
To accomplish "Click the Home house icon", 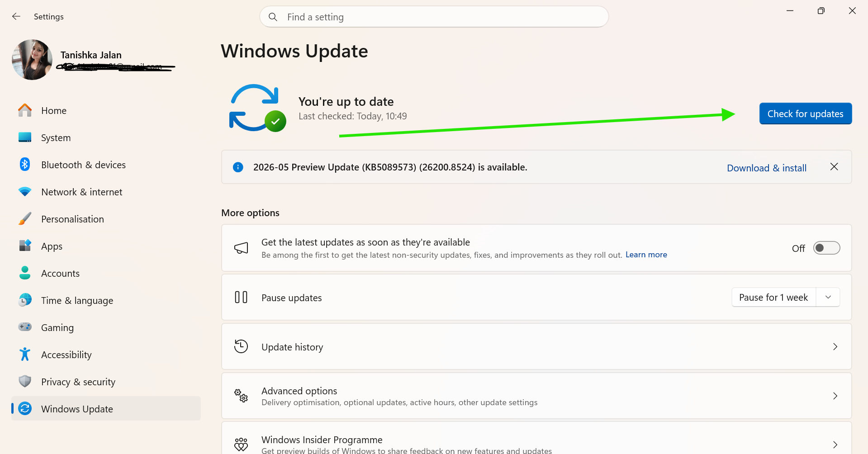I will [25, 110].
